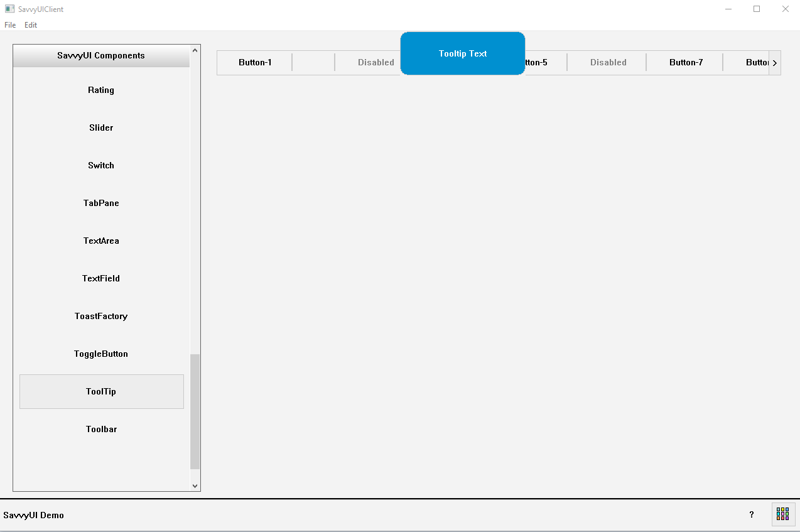The image size is (800, 532).
Task: Open ToastFactory from the sidebar
Action: pyautogui.click(x=101, y=316)
